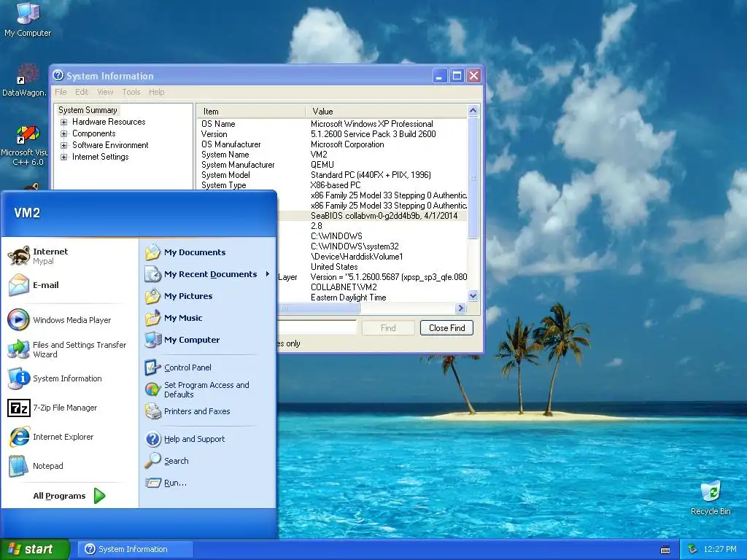Open Help menu in System Information

(x=156, y=92)
